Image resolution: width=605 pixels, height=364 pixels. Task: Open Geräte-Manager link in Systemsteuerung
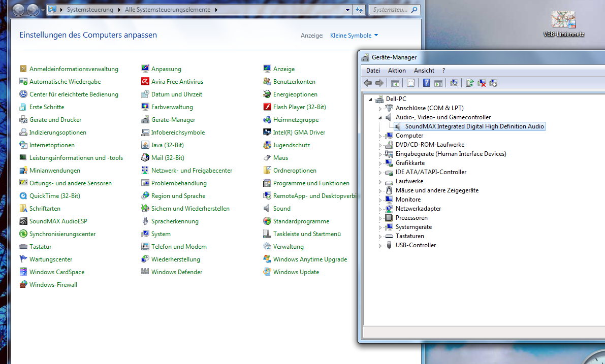173,119
